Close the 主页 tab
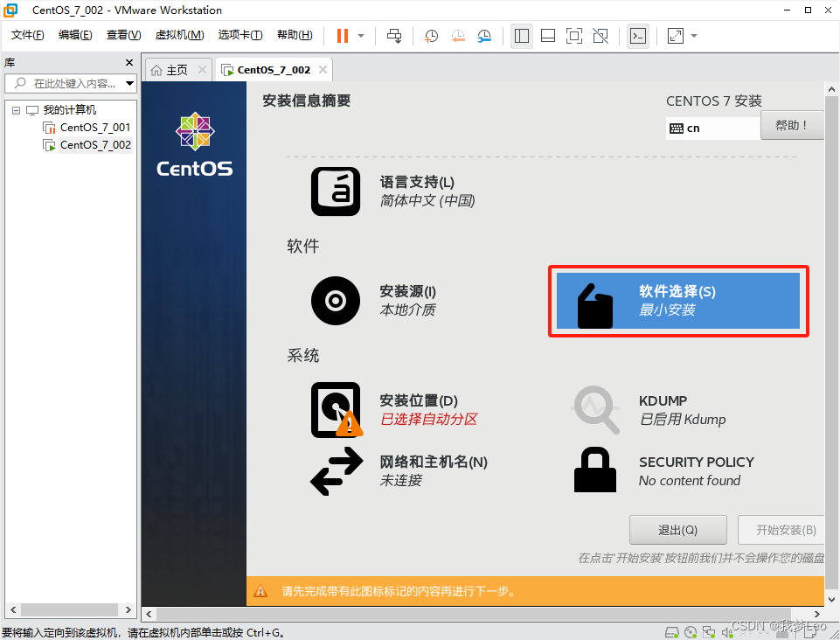This screenshot has height=640, width=840. pyautogui.click(x=202, y=70)
